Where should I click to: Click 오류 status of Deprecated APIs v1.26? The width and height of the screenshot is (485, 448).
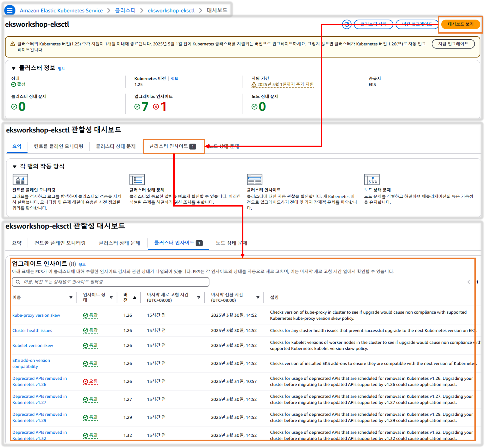[90, 381]
